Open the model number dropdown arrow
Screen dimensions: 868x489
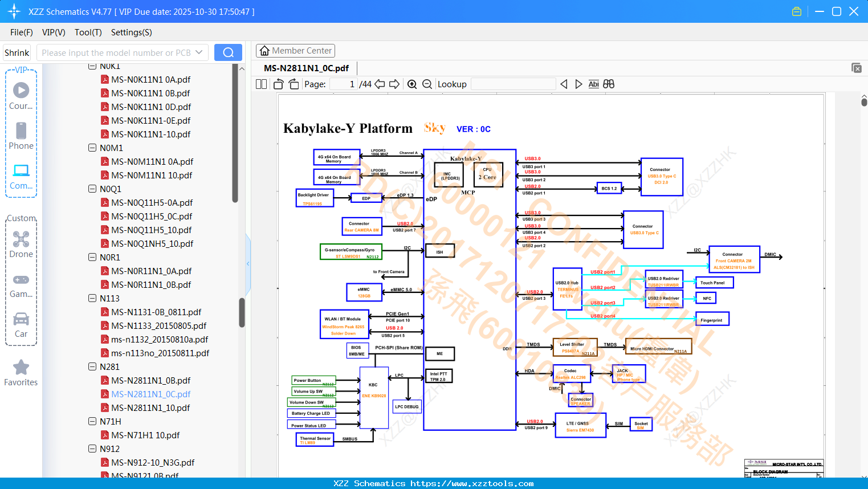(199, 52)
